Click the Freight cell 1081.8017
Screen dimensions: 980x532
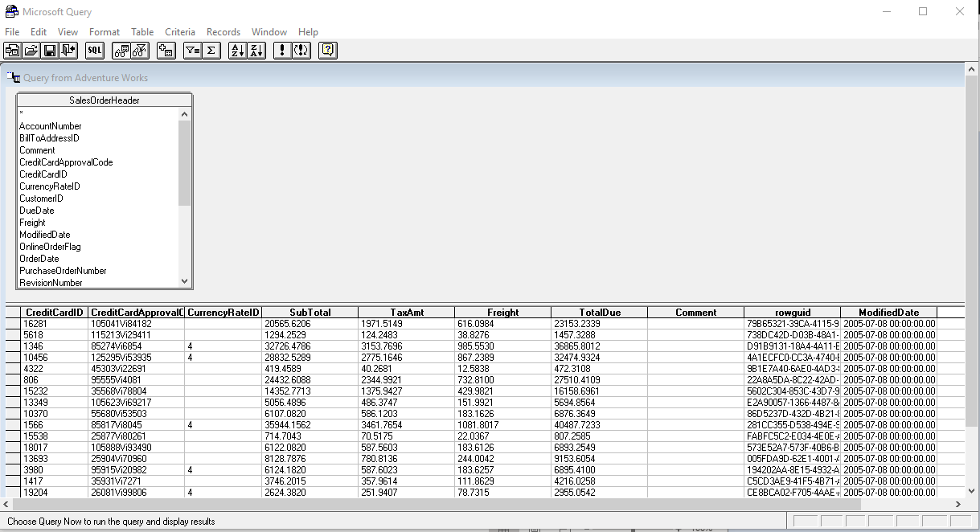coord(503,424)
